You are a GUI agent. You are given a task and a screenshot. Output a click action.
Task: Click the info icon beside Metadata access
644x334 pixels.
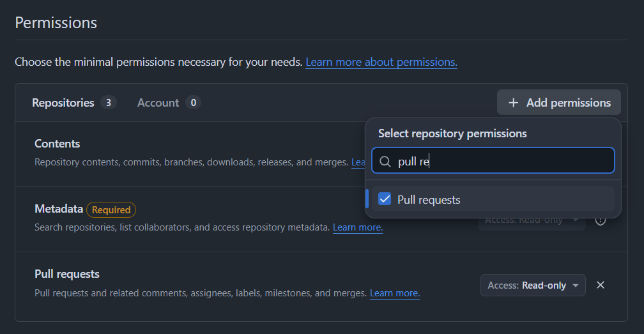[601, 220]
